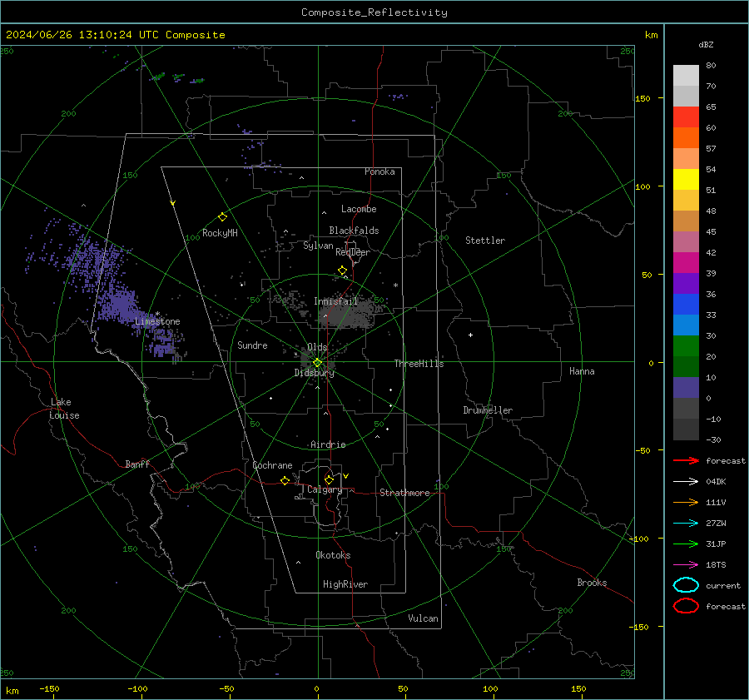749x700 pixels.
Task: Click the ThreeHills town label
Action: click(419, 364)
